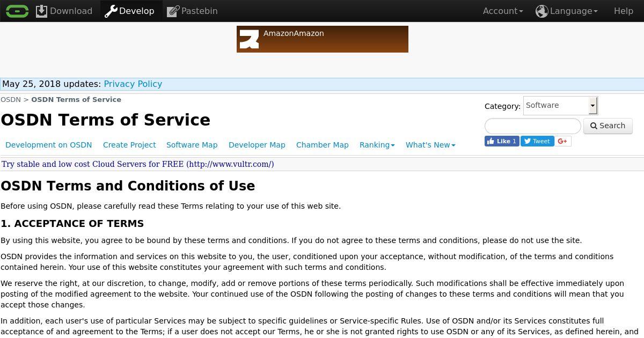
Task: Click the Develop wrench icon
Action: [111, 11]
